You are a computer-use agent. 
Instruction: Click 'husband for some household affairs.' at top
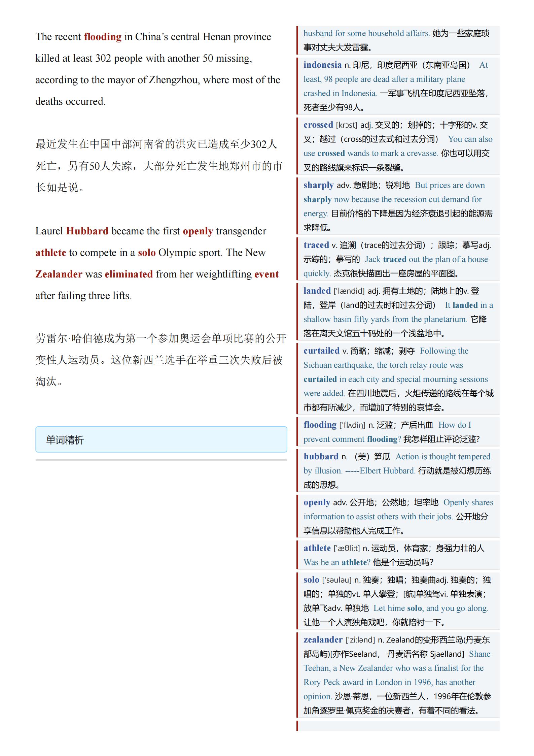pos(367,33)
